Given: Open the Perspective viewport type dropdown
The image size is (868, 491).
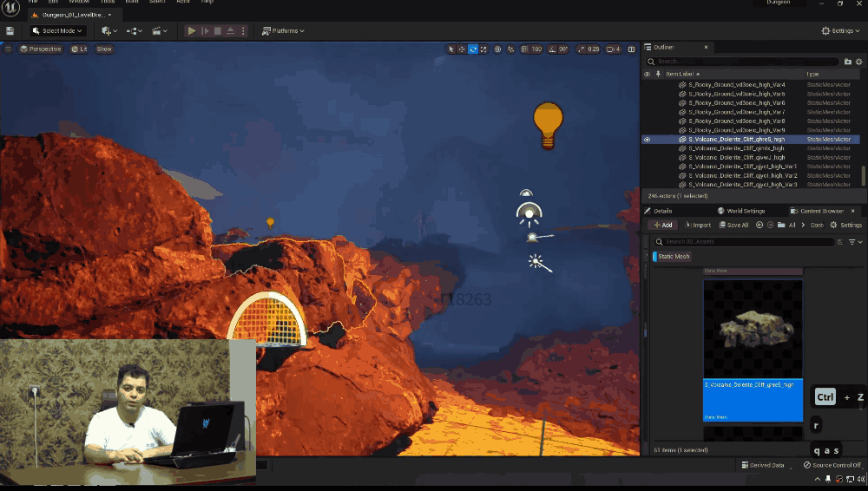Looking at the screenshot, I should point(41,49).
